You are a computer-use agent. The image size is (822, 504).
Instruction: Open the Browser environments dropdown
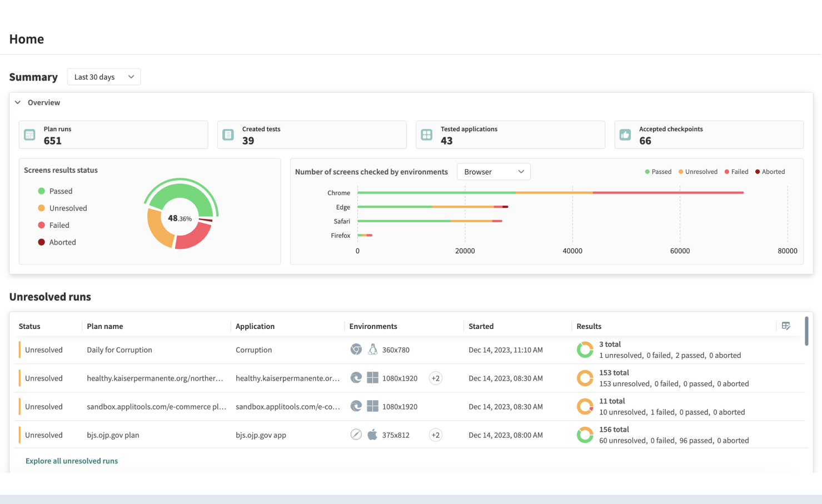493,171
